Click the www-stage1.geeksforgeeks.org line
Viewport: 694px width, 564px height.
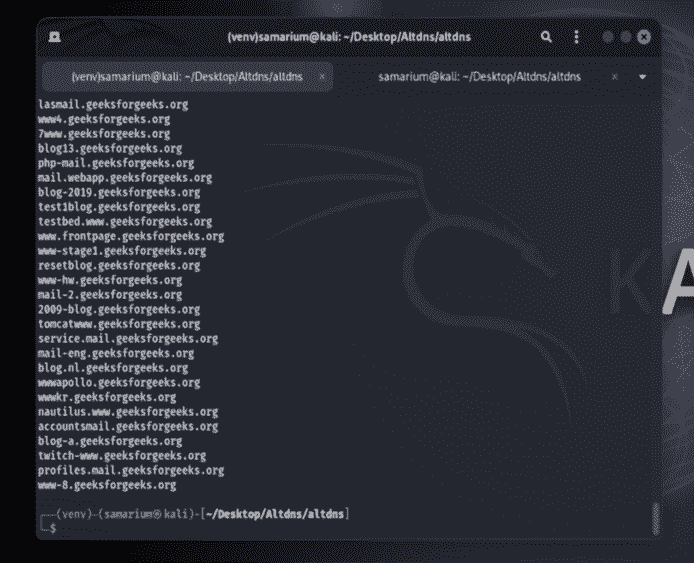click(x=122, y=251)
